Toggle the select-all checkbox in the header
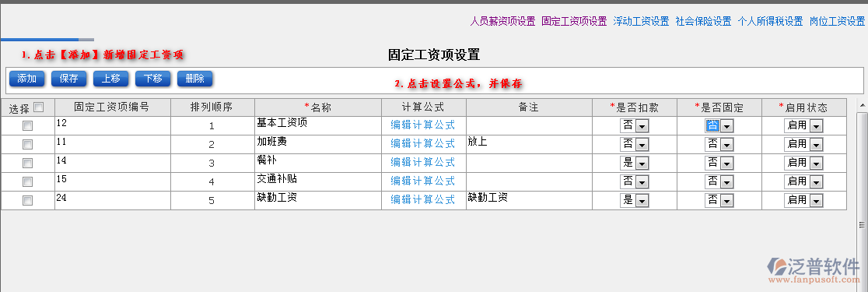Image resolution: width=868 pixels, height=292 pixels. (x=39, y=107)
